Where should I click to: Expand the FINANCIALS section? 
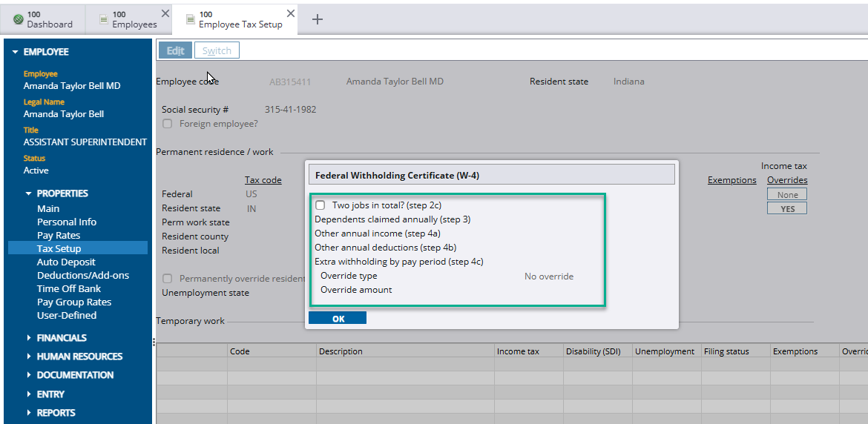click(x=29, y=338)
